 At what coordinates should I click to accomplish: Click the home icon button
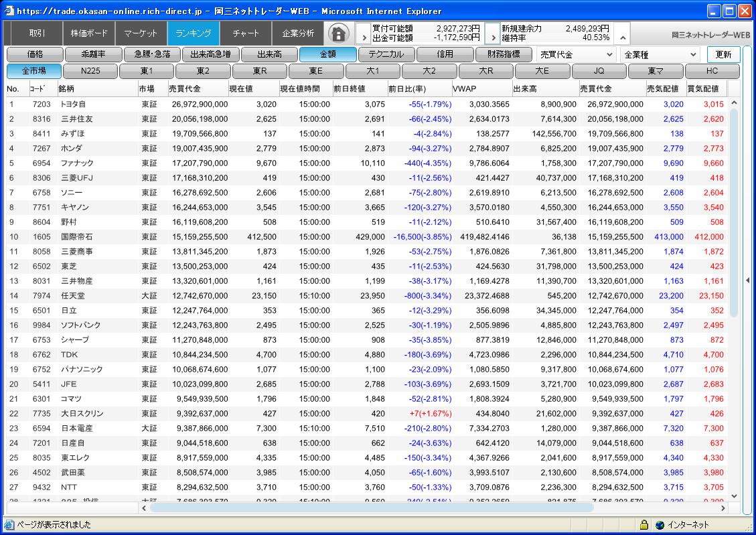click(x=339, y=33)
